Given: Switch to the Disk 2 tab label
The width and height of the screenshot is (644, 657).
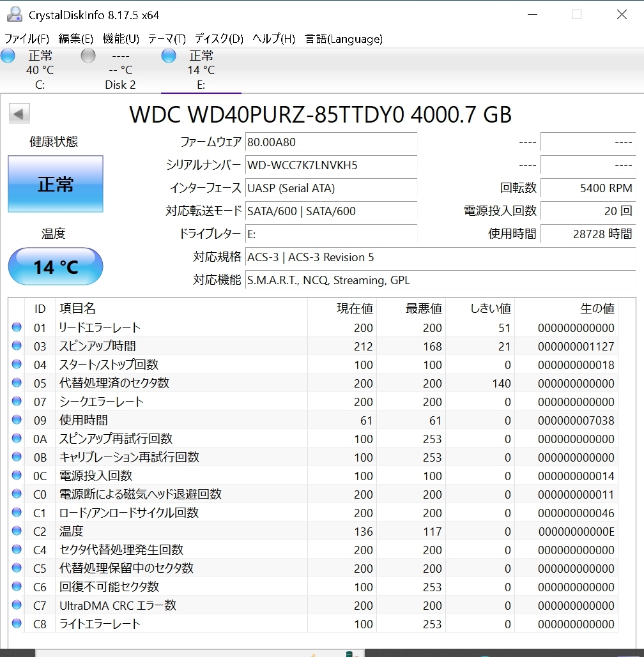Looking at the screenshot, I should tap(120, 85).
